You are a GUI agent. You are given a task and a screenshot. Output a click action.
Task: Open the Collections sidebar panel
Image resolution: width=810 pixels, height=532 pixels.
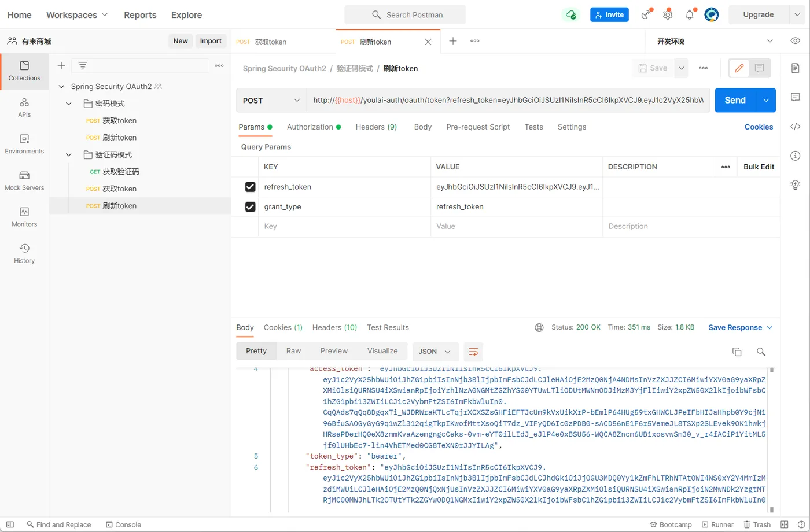click(24, 71)
